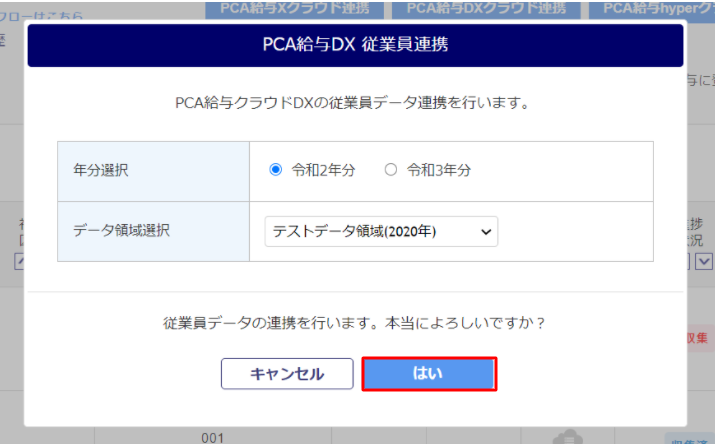Click PCA給与クラウドDXの従業員データ連携 description text
715x444 pixels.
[x=352, y=103]
